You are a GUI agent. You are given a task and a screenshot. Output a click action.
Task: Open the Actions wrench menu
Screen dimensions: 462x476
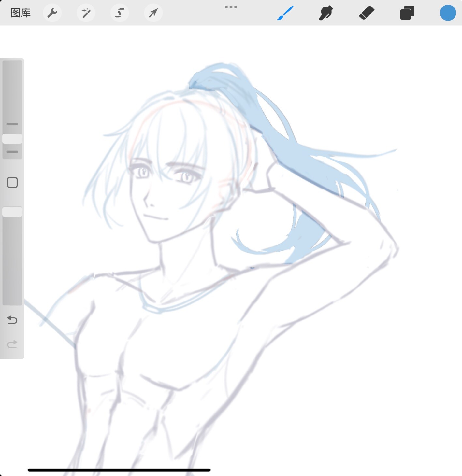point(52,13)
